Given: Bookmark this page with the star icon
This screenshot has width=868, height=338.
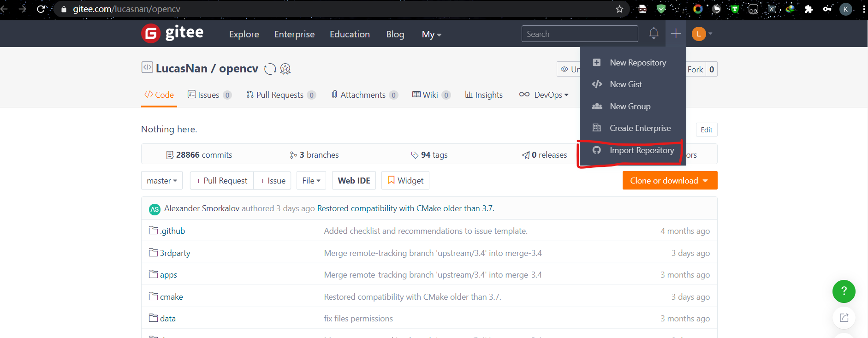Looking at the screenshot, I should click(x=619, y=9).
